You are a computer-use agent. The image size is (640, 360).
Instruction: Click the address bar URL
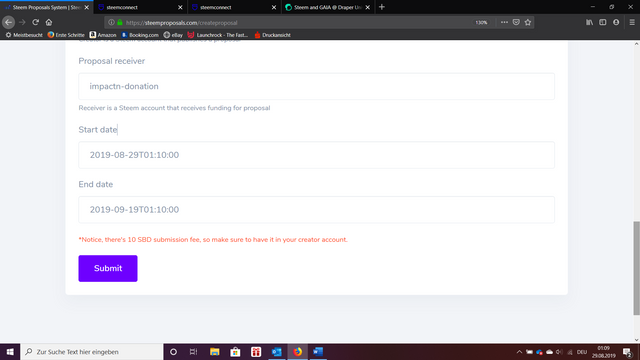tap(182, 23)
